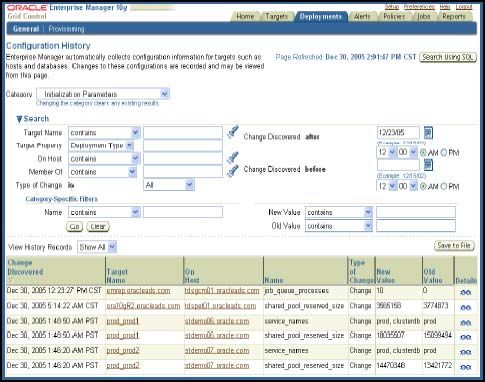Click the On Host text field
Screen dimensions: 485x382
pos(183,158)
